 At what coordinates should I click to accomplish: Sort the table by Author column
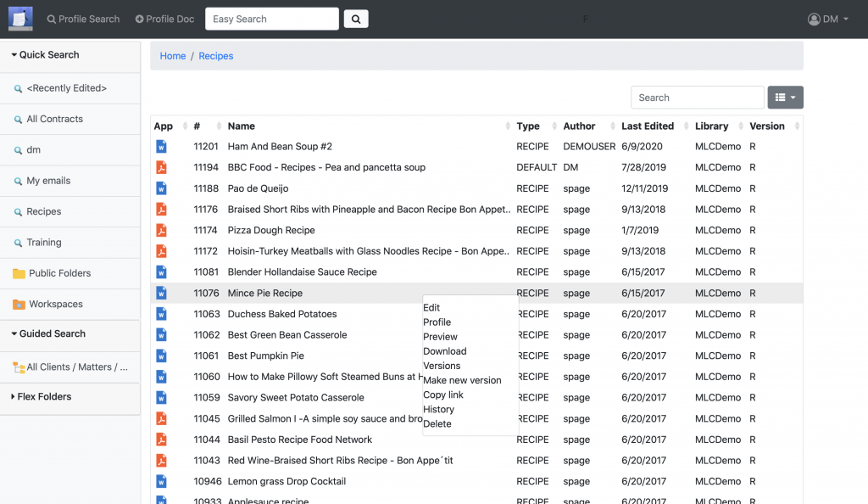click(589, 126)
